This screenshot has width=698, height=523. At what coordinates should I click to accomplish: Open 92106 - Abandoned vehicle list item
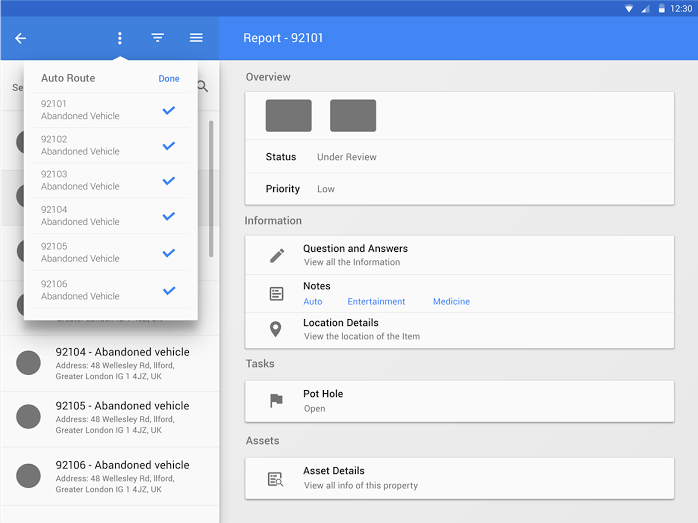(110, 476)
